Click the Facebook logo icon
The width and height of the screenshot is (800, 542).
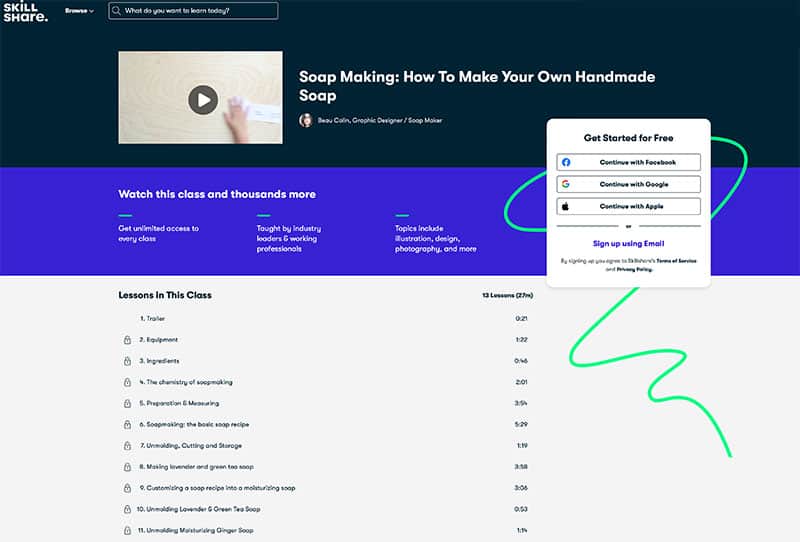566,162
